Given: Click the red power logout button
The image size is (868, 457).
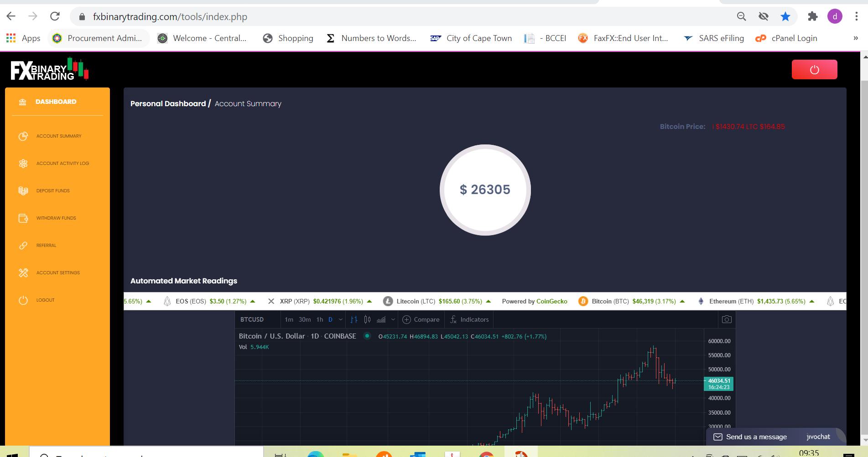Looking at the screenshot, I should point(814,70).
